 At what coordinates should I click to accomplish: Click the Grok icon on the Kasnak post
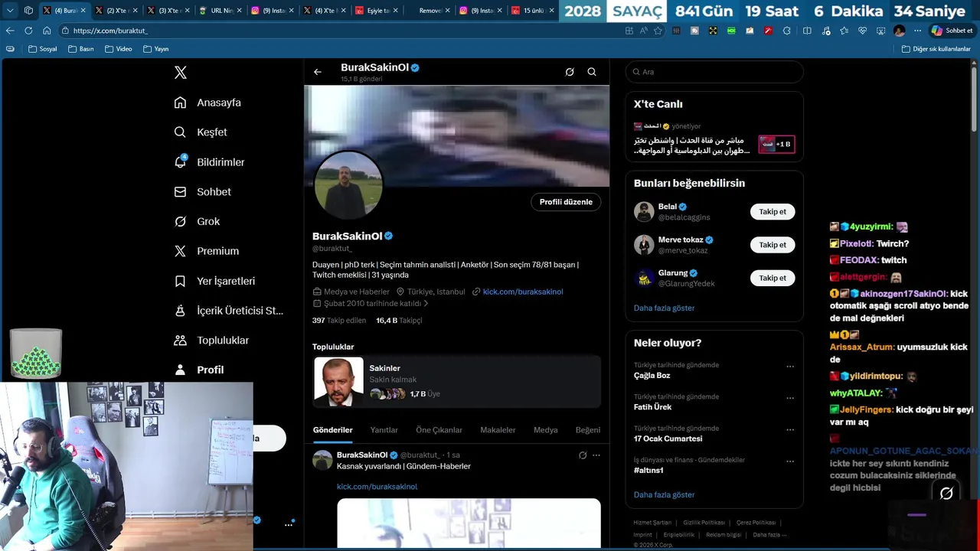583,455
